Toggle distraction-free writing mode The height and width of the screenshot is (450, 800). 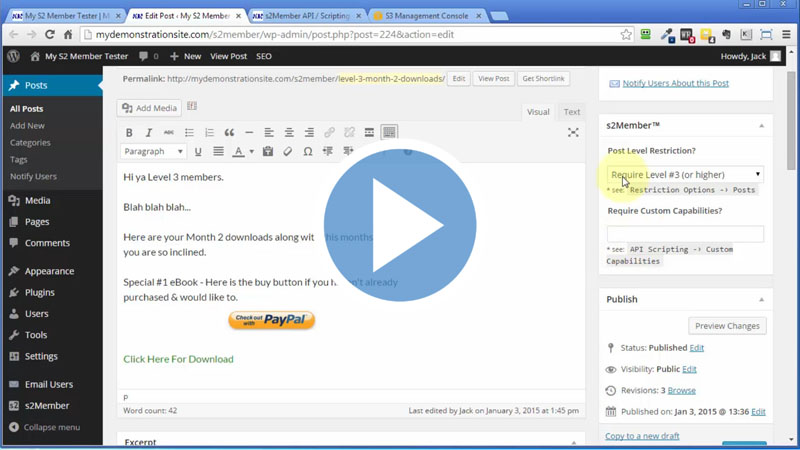(573, 133)
